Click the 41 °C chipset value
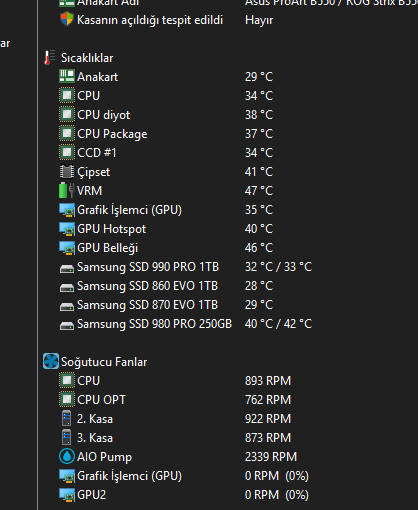Screen dimensions: 418x510 [259, 172]
